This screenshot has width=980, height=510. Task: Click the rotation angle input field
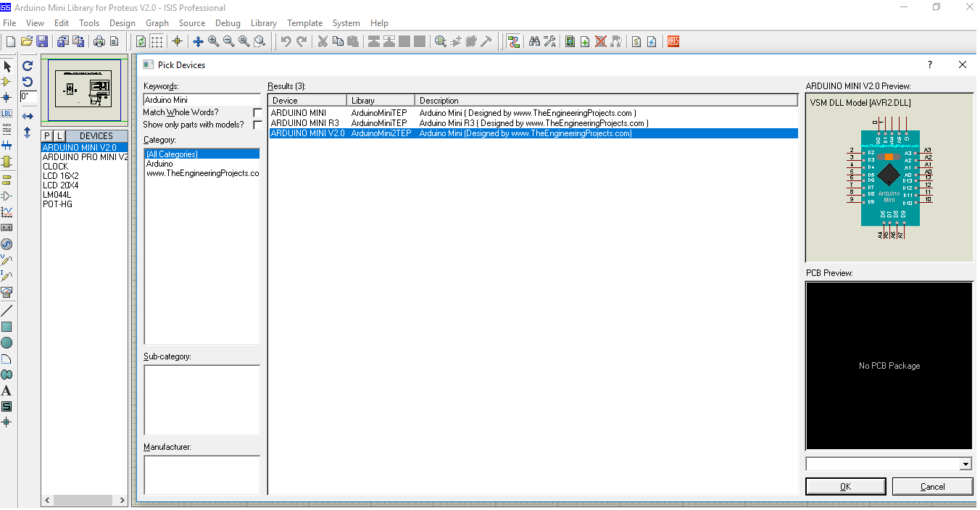(28, 96)
